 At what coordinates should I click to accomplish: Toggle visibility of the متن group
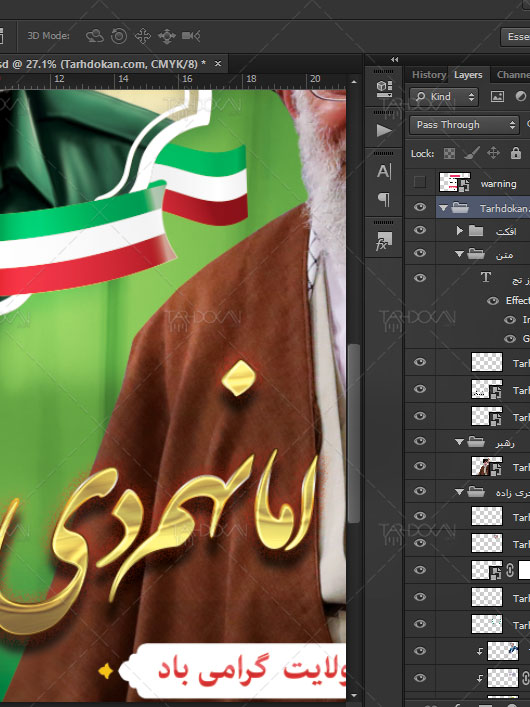419,253
